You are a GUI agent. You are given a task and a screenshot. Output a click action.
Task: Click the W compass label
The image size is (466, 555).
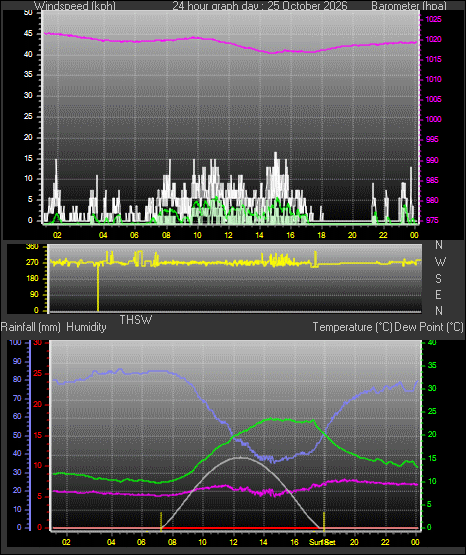(440, 262)
